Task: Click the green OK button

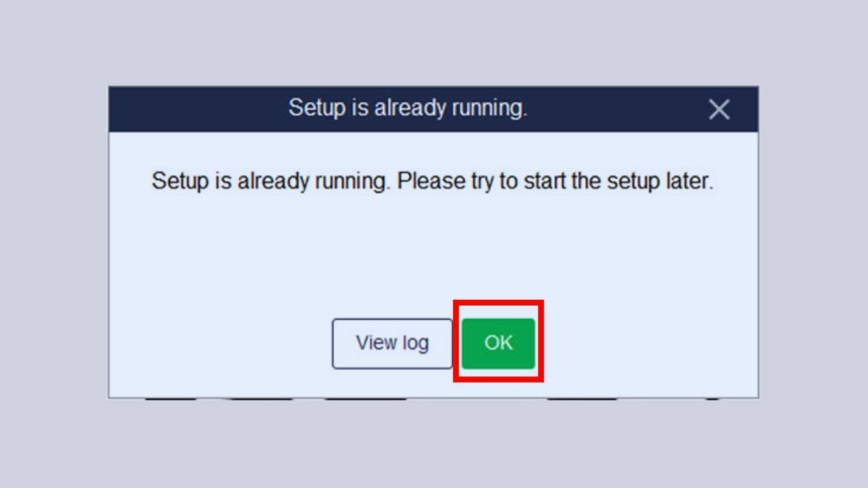Action: (x=498, y=343)
